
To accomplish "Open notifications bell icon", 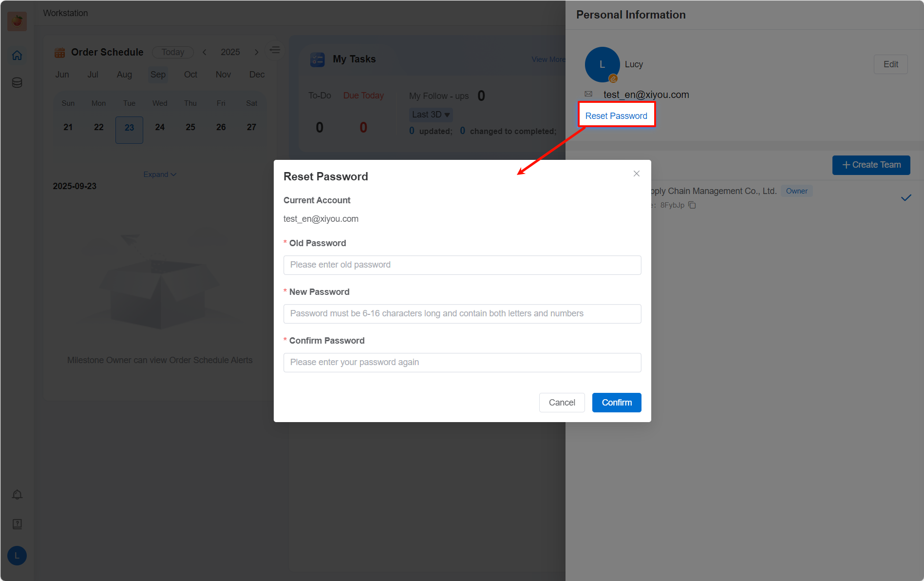I will 17,495.
